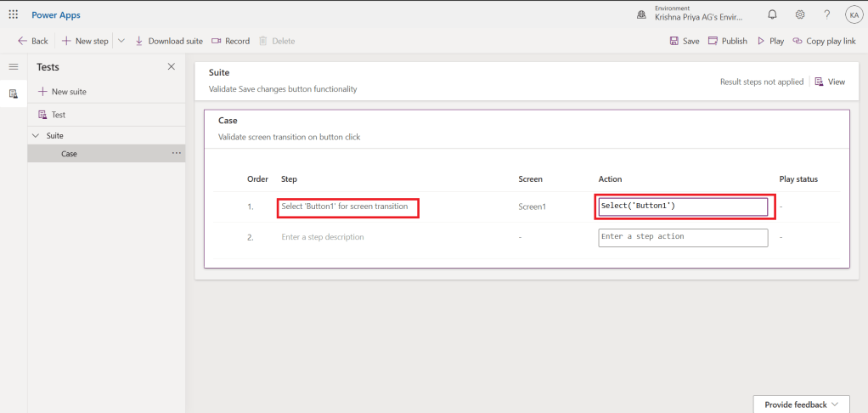This screenshot has width=868, height=413.
Task: Click Publish in the toolbar
Action: click(x=728, y=41)
